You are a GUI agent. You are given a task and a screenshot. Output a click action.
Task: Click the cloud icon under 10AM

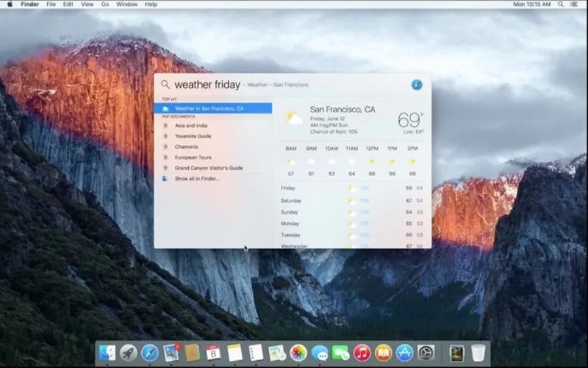click(331, 161)
